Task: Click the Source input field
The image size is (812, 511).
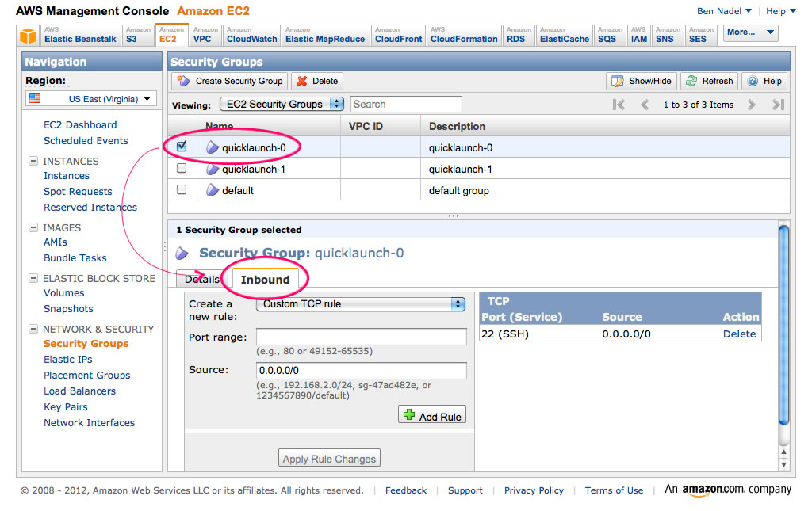Action: coord(361,370)
